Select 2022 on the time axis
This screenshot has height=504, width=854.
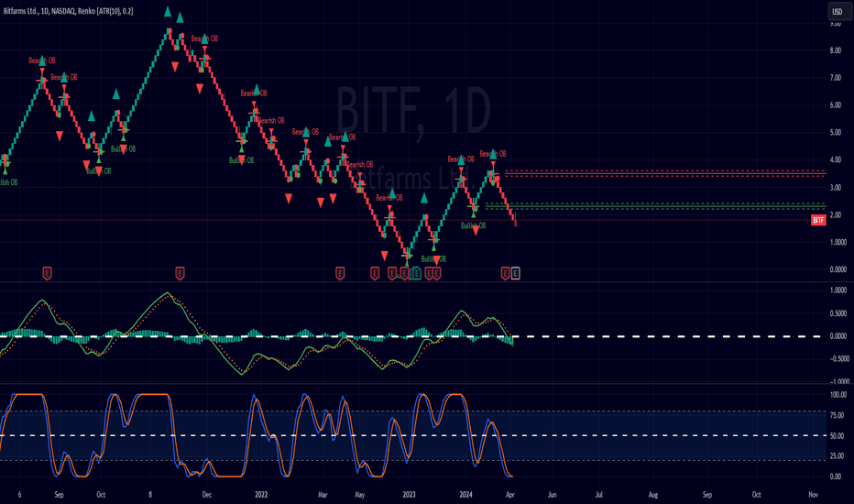(261, 495)
